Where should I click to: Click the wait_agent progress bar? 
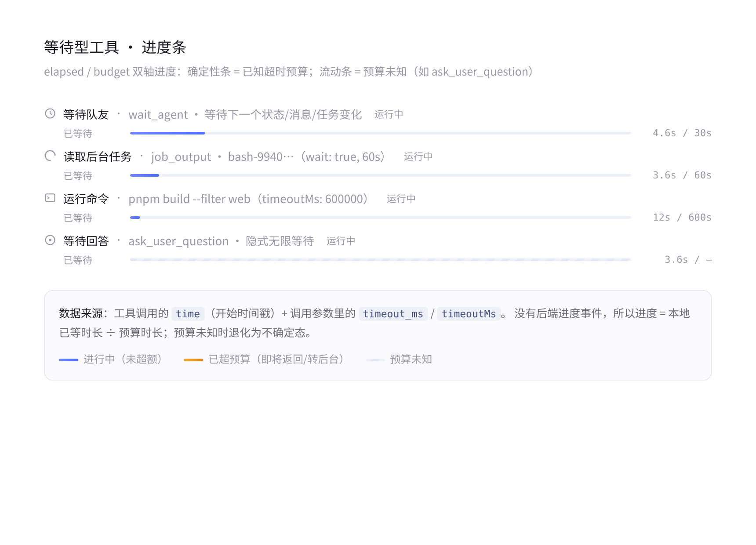coord(380,133)
